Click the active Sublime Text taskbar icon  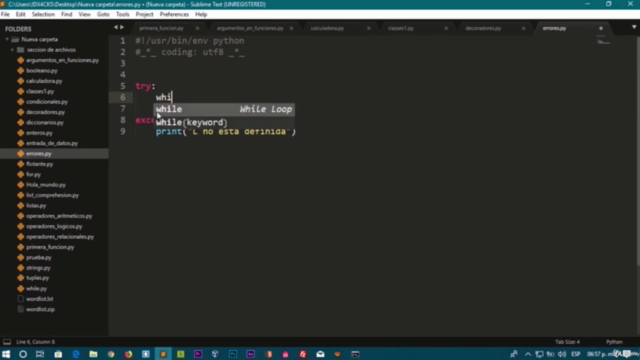(x=163, y=354)
